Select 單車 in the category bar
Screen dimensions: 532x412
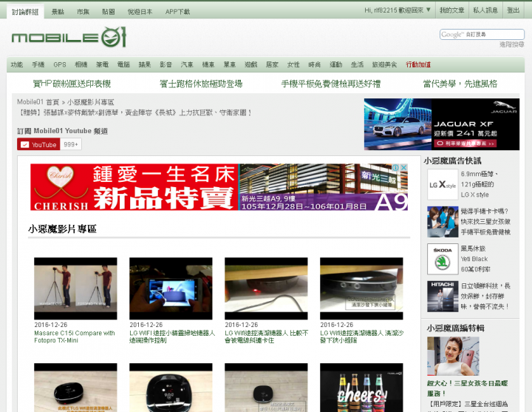coord(230,64)
